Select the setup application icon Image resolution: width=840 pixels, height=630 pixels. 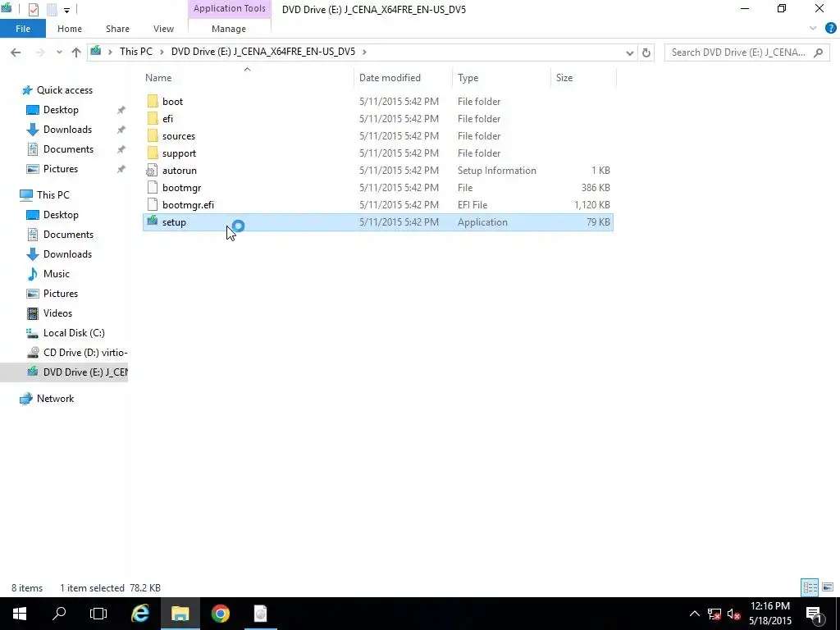pyautogui.click(x=153, y=221)
